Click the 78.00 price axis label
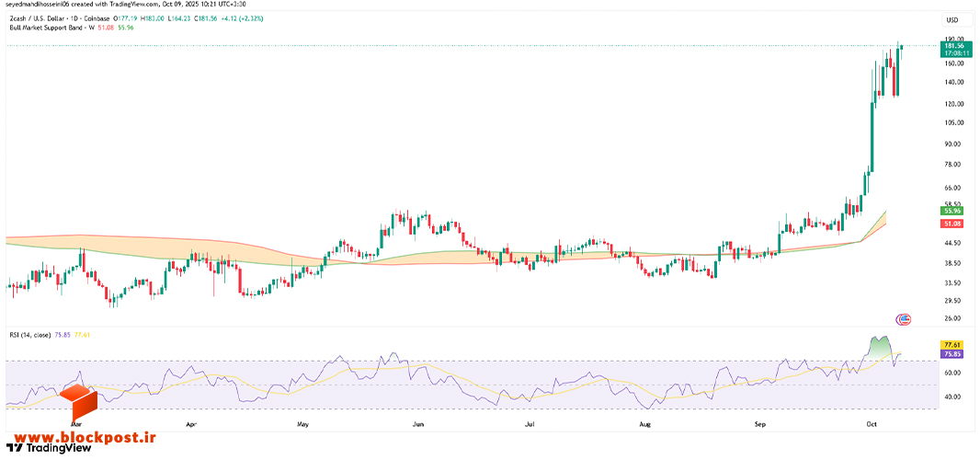980x460 pixels. coord(953,164)
